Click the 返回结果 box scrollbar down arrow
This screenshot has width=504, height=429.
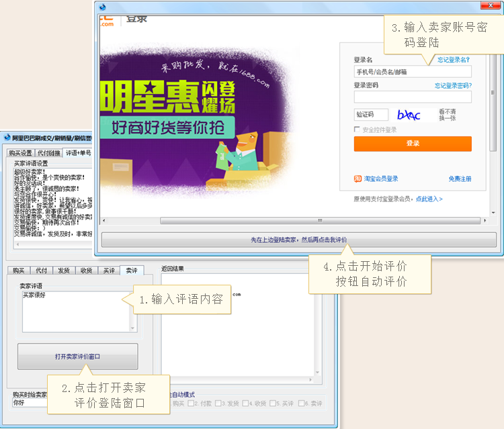pyautogui.click(x=317, y=373)
